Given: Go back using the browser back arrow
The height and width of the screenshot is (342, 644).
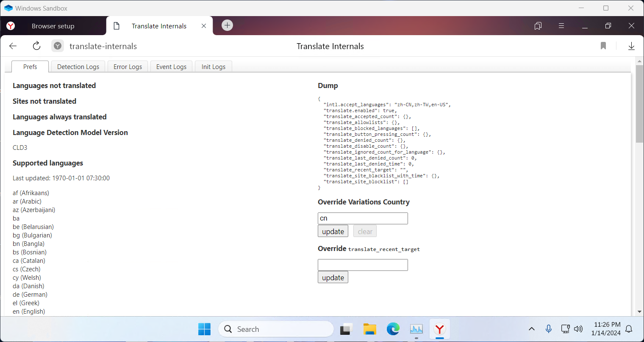Looking at the screenshot, I should click(x=12, y=46).
